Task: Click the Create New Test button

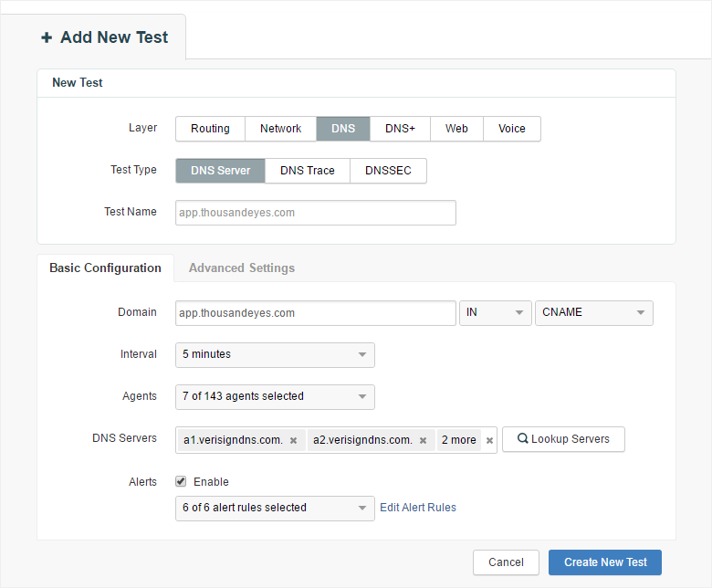Action: [605, 562]
